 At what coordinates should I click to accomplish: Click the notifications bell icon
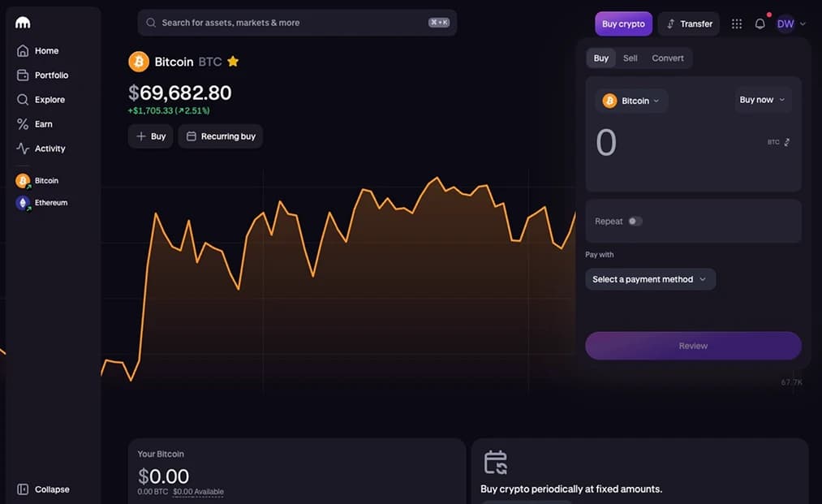tap(760, 24)
